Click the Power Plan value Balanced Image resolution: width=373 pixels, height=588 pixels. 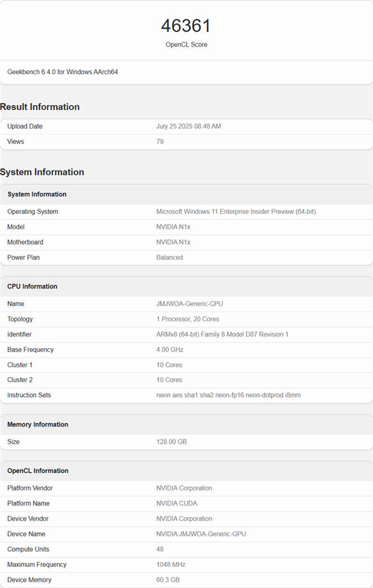coord(170,257)
